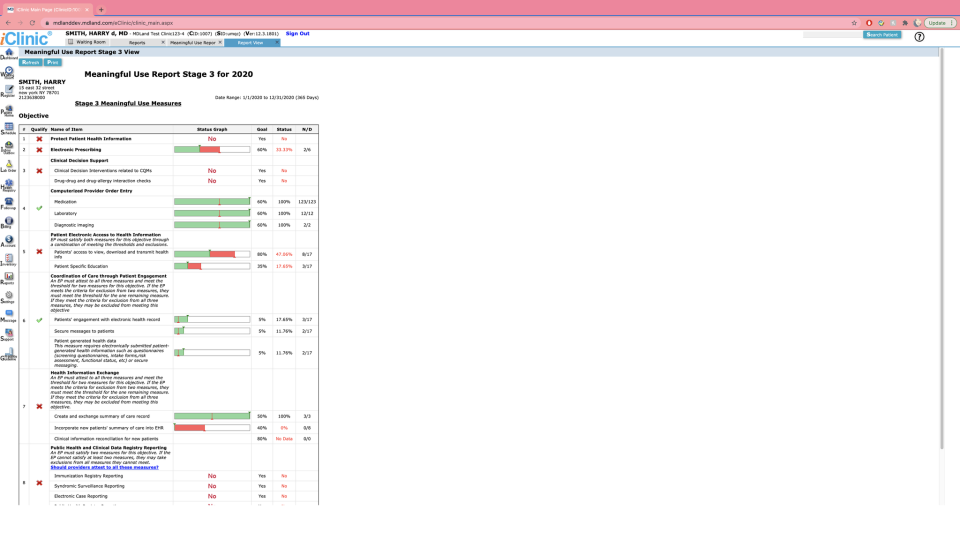Open the browser Extensions puzzle icon
Screen dimensions: 960x540
point(905,23)
